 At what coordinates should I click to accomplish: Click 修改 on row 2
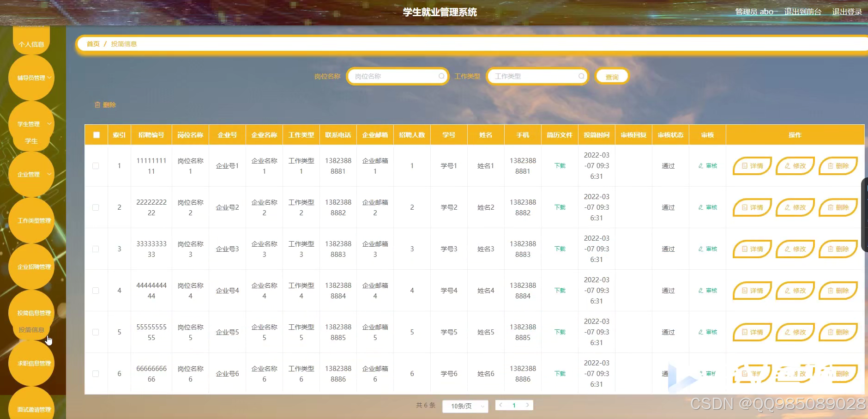(795, 207)
